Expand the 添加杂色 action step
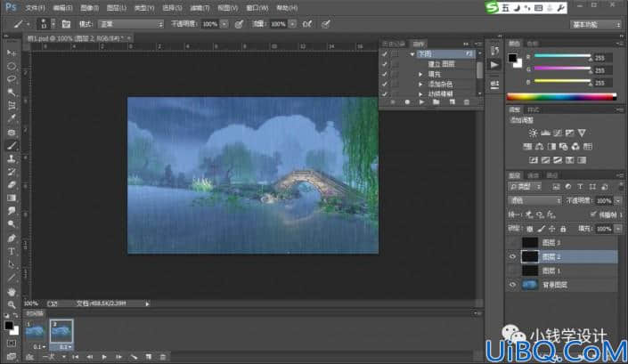Viewport: 628px width, 364px height. (x=420, y=84)
